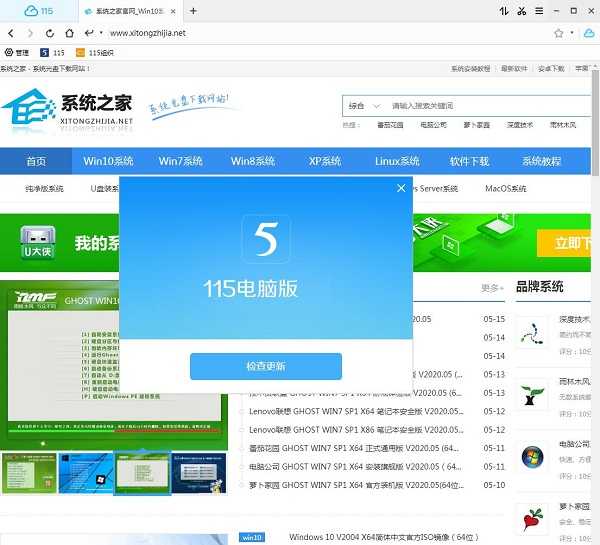This screenshot has height=545, width=600.
Task: Click 安卓下载 top link
Action: [x=551, y=69]
